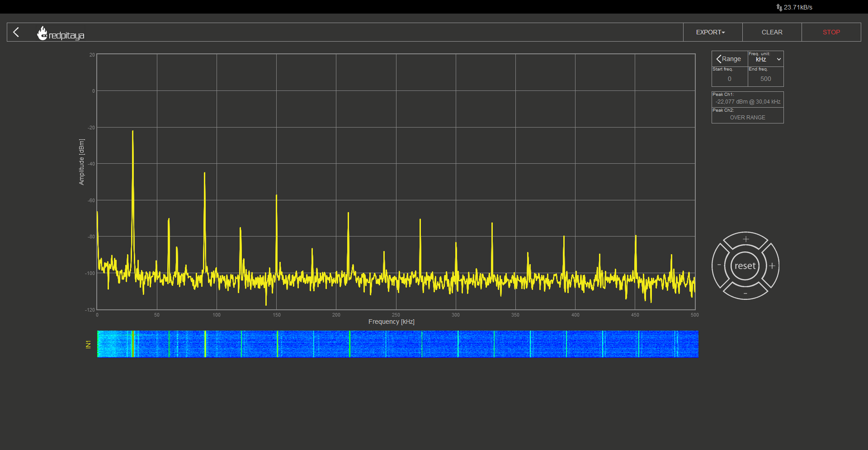Click the IN1 channel label
This screenshot has width=868, height=450.
point(88,344)
